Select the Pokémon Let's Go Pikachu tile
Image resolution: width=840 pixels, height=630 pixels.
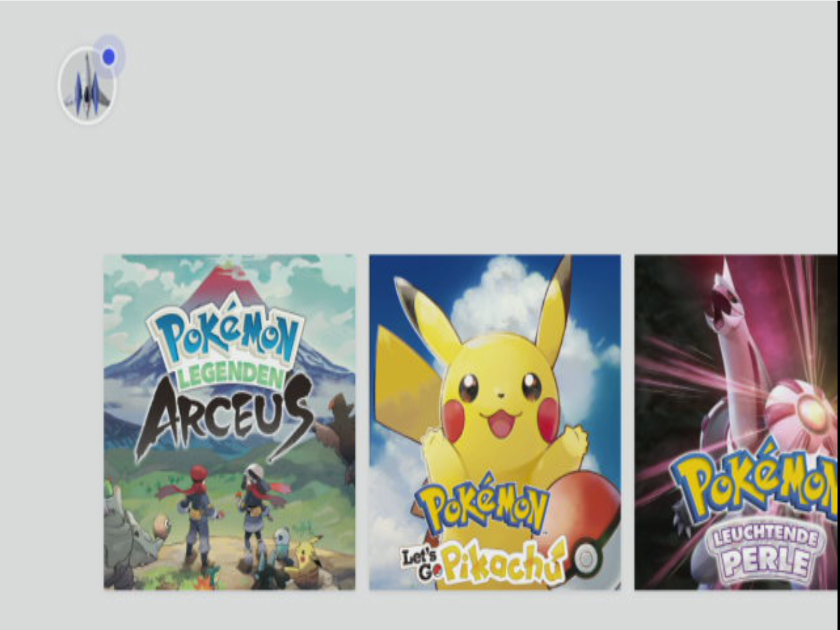tap(495, 422)
